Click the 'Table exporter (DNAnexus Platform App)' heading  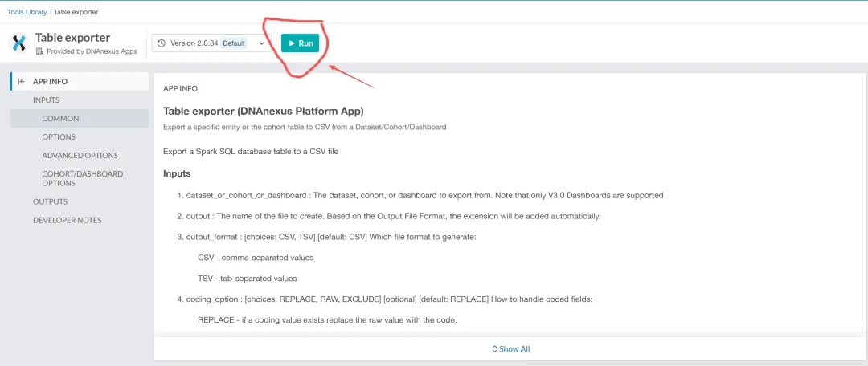[264, 111]
